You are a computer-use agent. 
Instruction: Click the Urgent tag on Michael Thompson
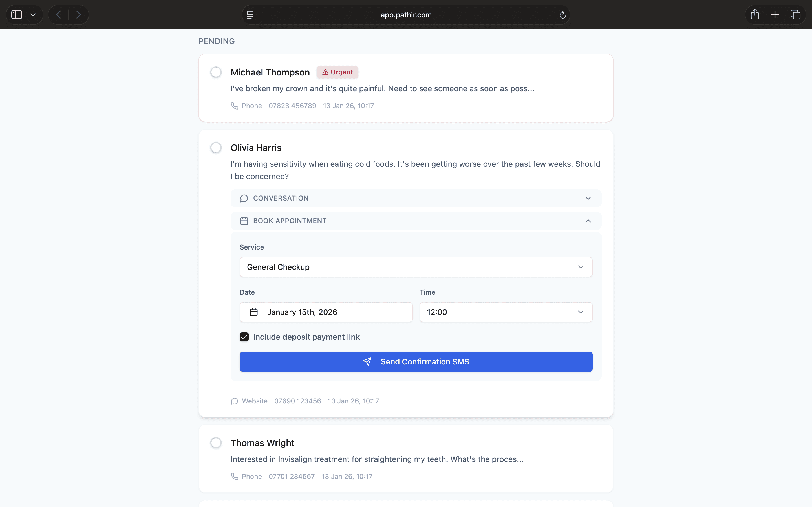coord(337,72)
